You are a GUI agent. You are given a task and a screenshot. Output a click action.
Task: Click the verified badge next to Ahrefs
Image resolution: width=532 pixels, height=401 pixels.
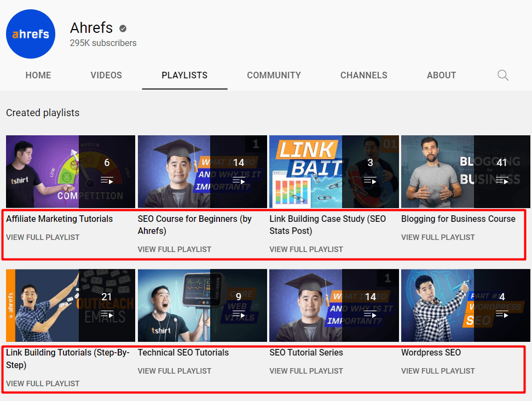(x=123, y=28)
